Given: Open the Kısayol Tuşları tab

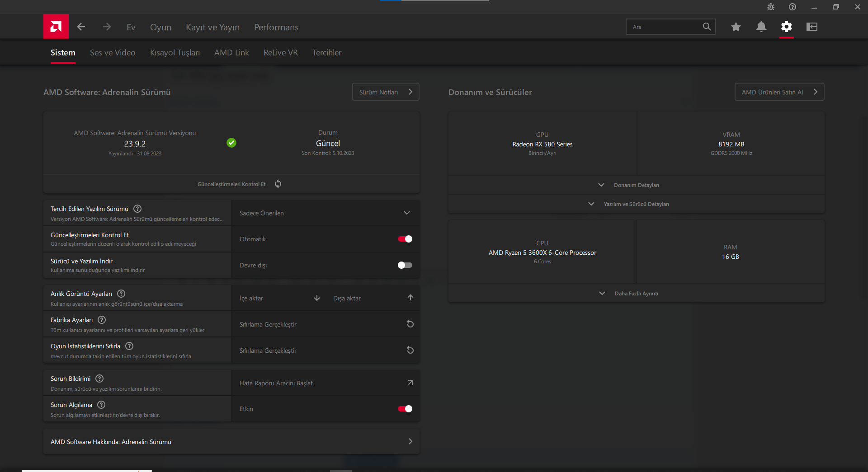Looking at the screenshot, I should (175, 52).
